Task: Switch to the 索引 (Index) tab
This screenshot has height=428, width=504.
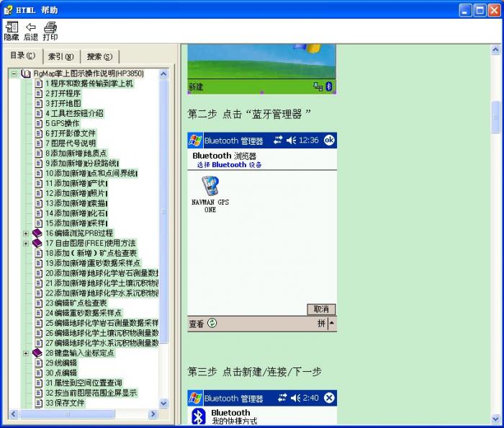Action: tap(61, 56)
